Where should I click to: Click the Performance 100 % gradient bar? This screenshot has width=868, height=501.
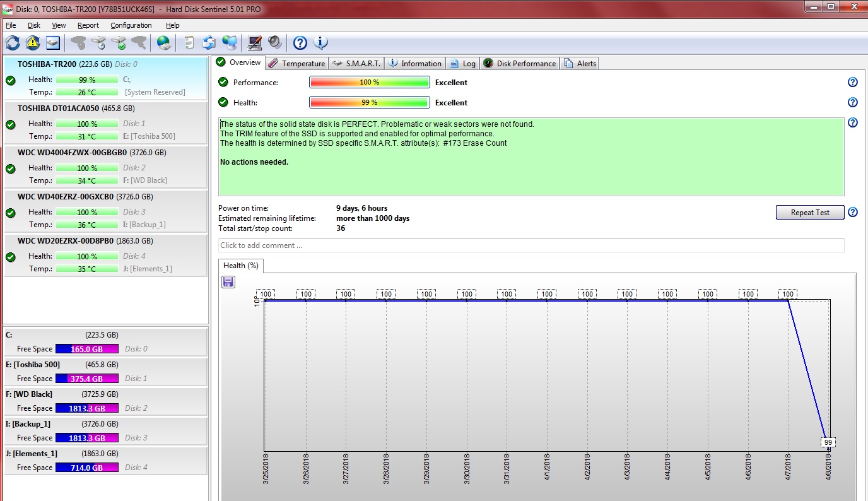pos(369,82)
